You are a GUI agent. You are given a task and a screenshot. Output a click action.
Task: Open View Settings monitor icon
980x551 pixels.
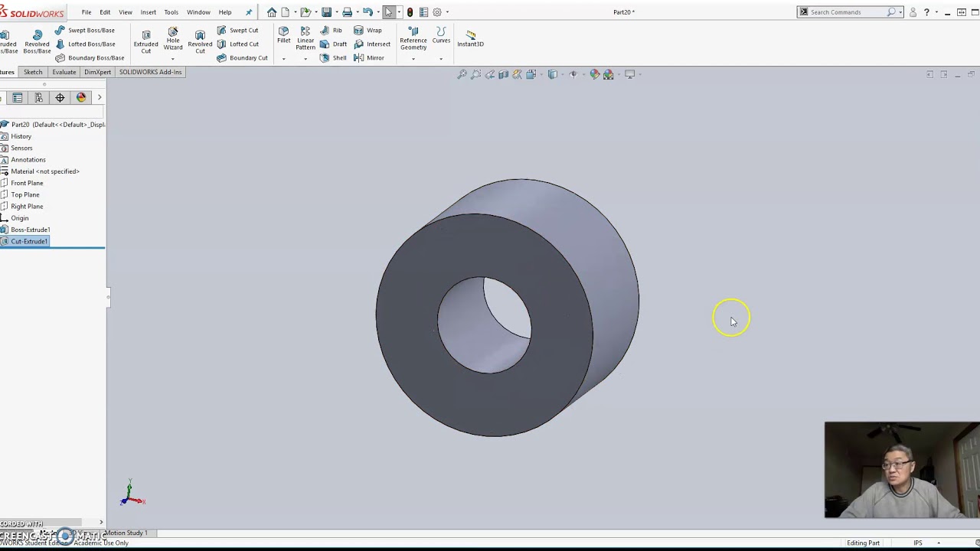click(629, 74)
